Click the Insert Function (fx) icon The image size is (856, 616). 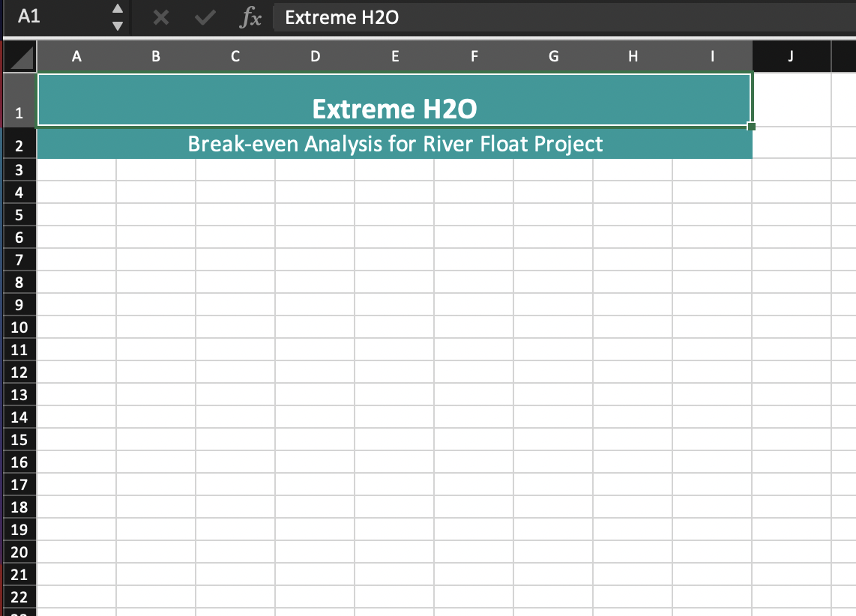[251, 17]
